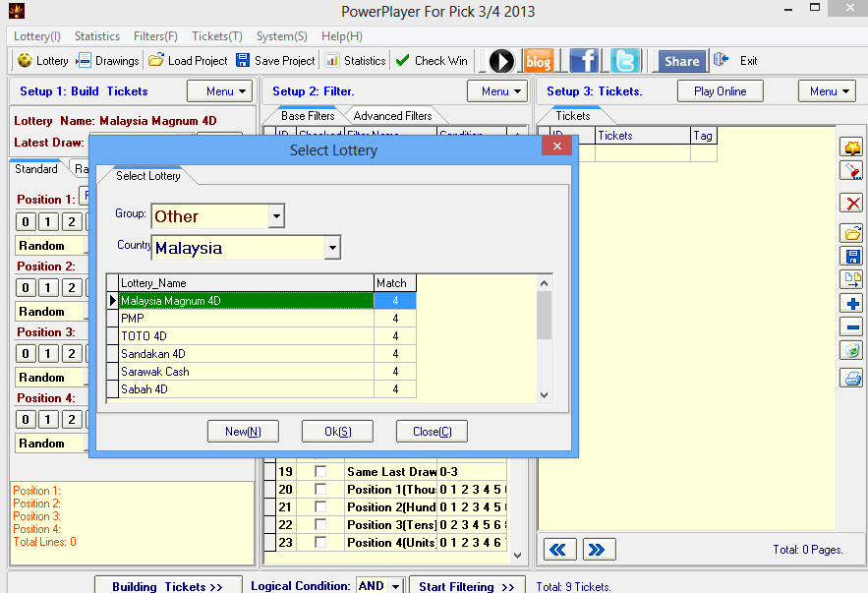Click the save disk icon in Tickets sidebar
The height and width of the screenshot is (593, 868).
pyautogui.click(x=852, y=257)
